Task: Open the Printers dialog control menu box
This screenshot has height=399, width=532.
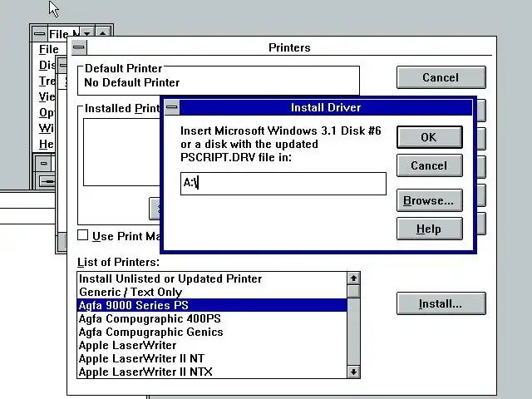Action: (79, 47)
